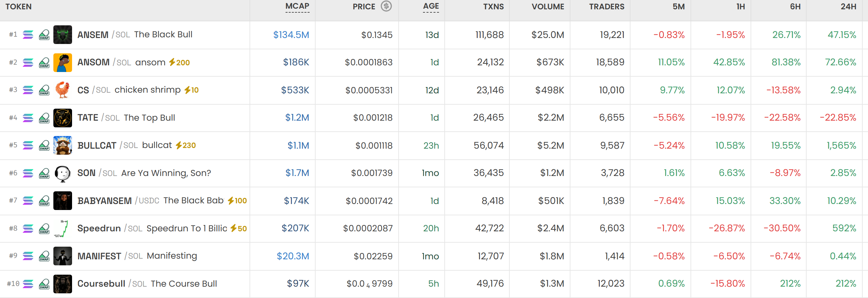Viewport: 868px width, 298px height.
Task: Click the BULLCAT token avatar image
Action: [x=63, y=145]
